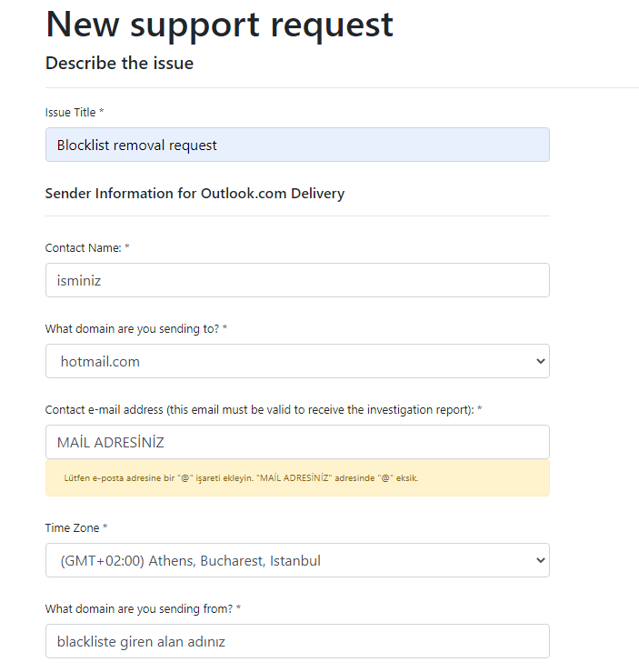639x672 pixels.
Task: Click the yellow e-mail validation warning message
Action: click(x=297, y=478)
